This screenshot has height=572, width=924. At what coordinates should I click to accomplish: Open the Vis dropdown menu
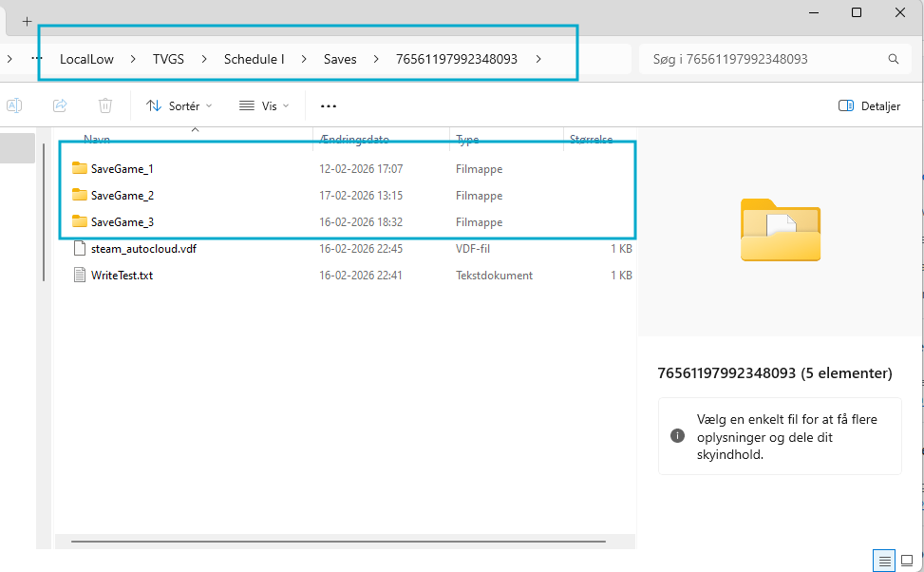(263, 105)
